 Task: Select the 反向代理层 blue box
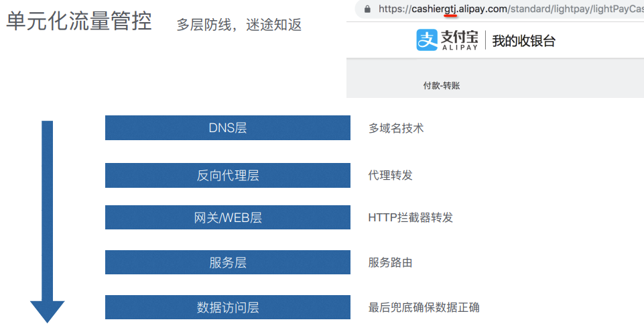tap(227, 176)
